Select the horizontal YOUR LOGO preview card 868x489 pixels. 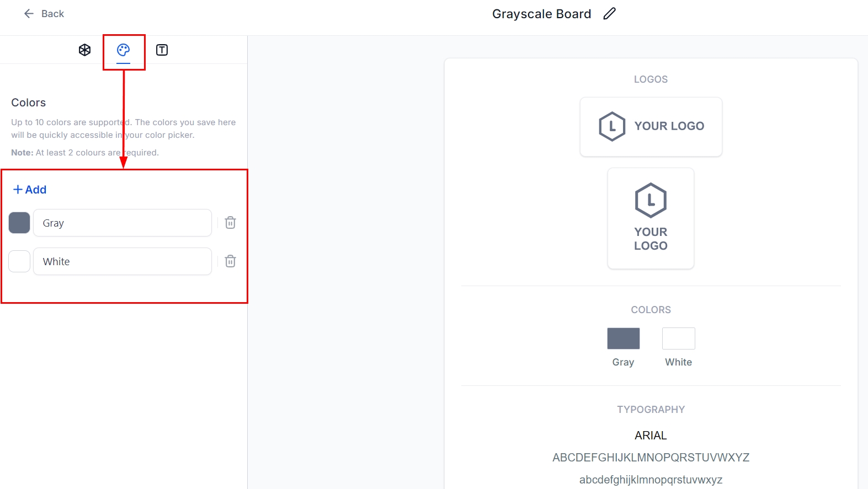pyautogui.click(x=651, y=127)
